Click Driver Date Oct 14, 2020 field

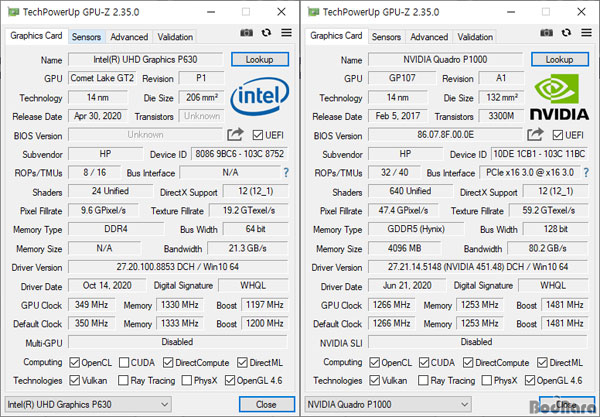pos(107,285)
